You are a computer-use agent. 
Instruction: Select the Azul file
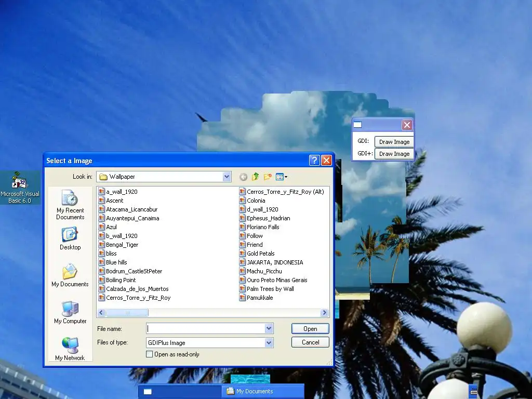click(x=108, y=227)
